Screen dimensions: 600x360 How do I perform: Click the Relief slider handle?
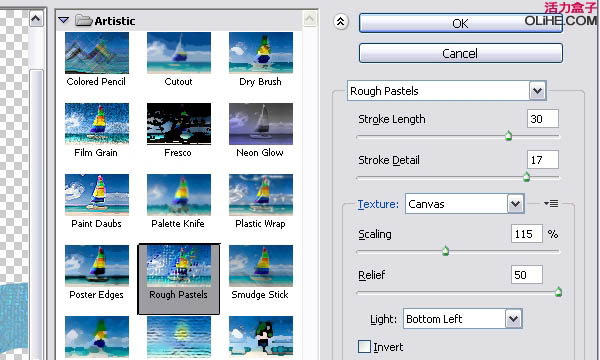(x=558, y=292)
